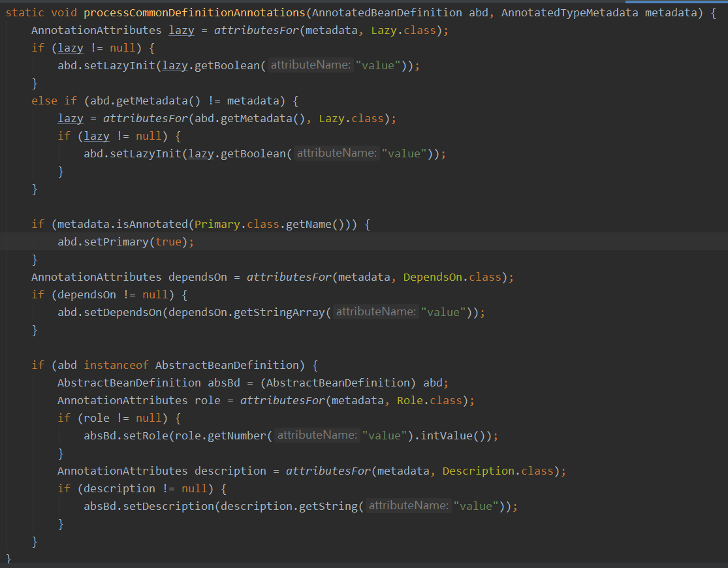The height and width of the screenshot is (568, 728).
Task: Click AbstractBeanDefinition in the instanceof condition
Action: (227, 366)
